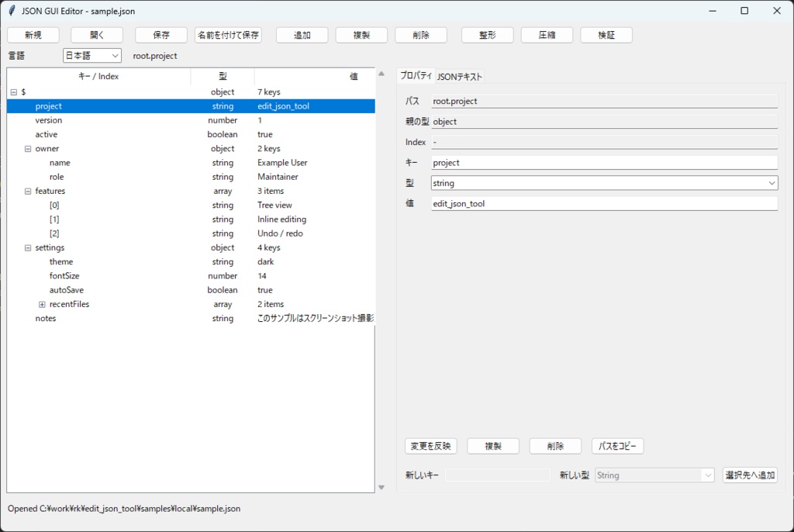Select the settings tree row
The height and width of the screenshot is (532, 794).
191,247
